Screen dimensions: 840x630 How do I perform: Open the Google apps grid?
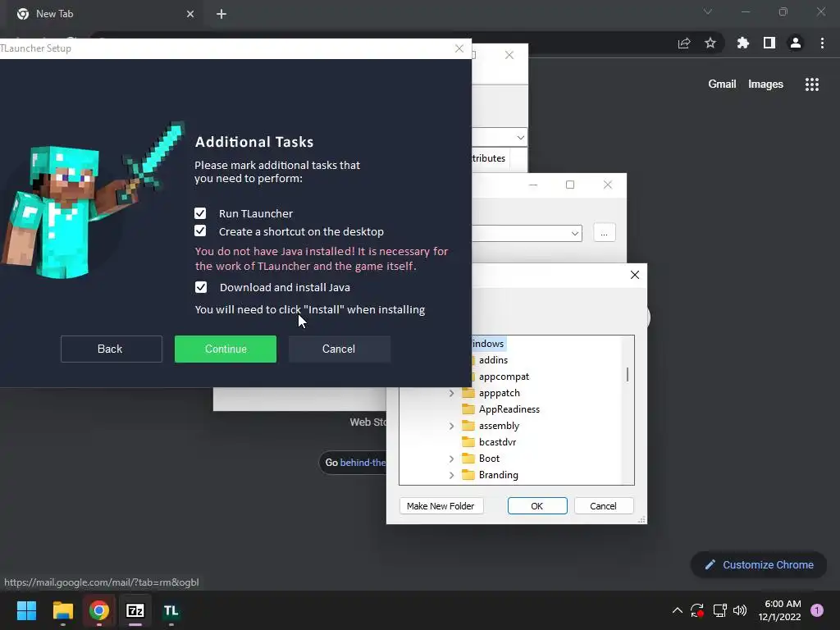(x=811, y=84)
